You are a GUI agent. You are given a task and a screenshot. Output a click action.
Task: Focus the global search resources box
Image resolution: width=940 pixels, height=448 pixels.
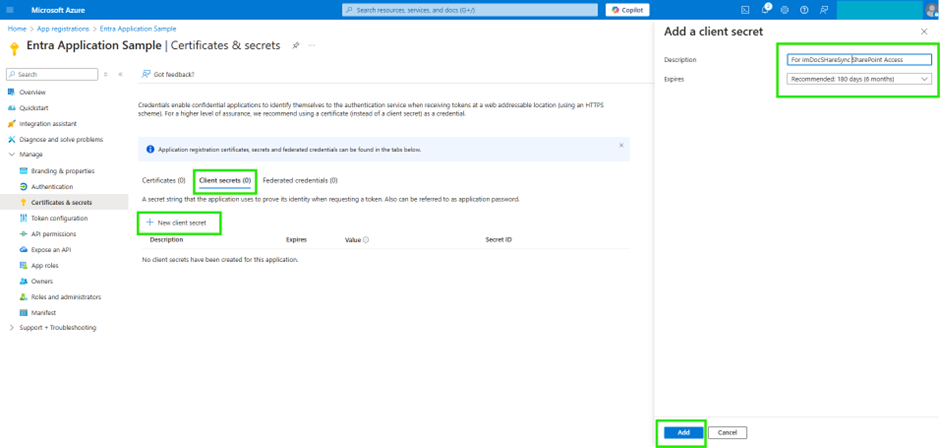pos(469,10)
